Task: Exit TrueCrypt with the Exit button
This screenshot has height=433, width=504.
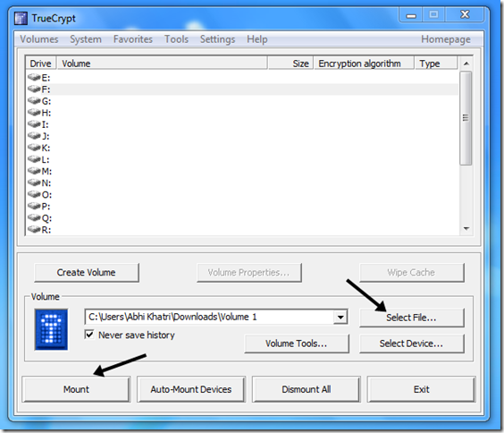Action: click(421, 389)
